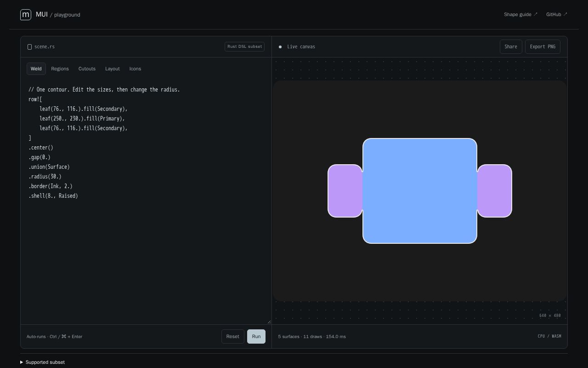
Task: Run the scene code
Action: 256,337
